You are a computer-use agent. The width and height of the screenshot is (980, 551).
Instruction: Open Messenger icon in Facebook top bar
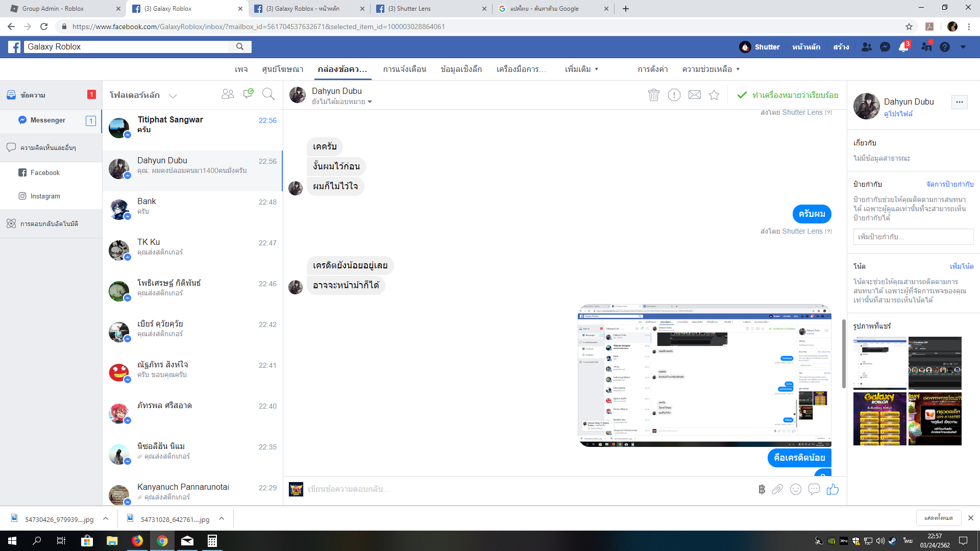click(x=885, y=47)
